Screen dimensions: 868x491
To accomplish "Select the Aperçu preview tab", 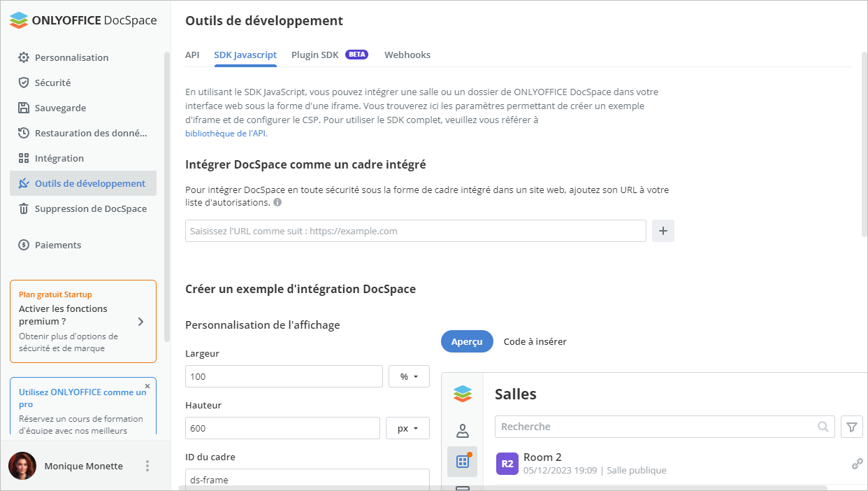I will (x=467, y=341).
